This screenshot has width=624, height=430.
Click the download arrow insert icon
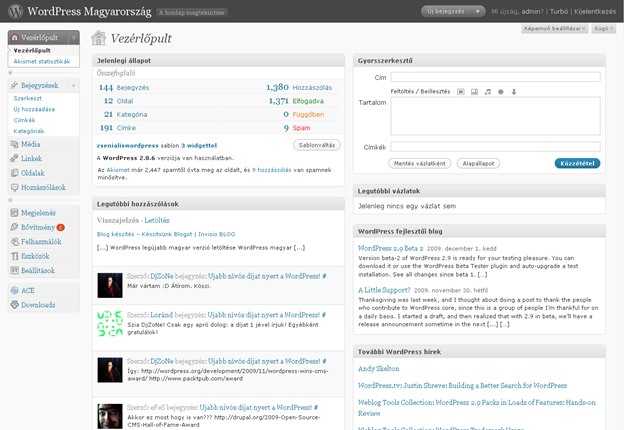tap(514, 92)
